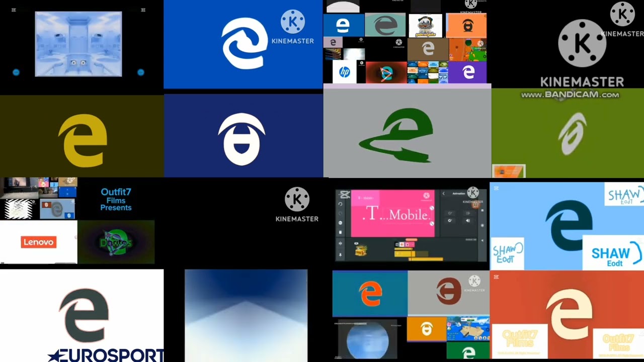This screenshot has height=362, width=644.
Task: Click the HP logo tile
Action: pos(345,72)
